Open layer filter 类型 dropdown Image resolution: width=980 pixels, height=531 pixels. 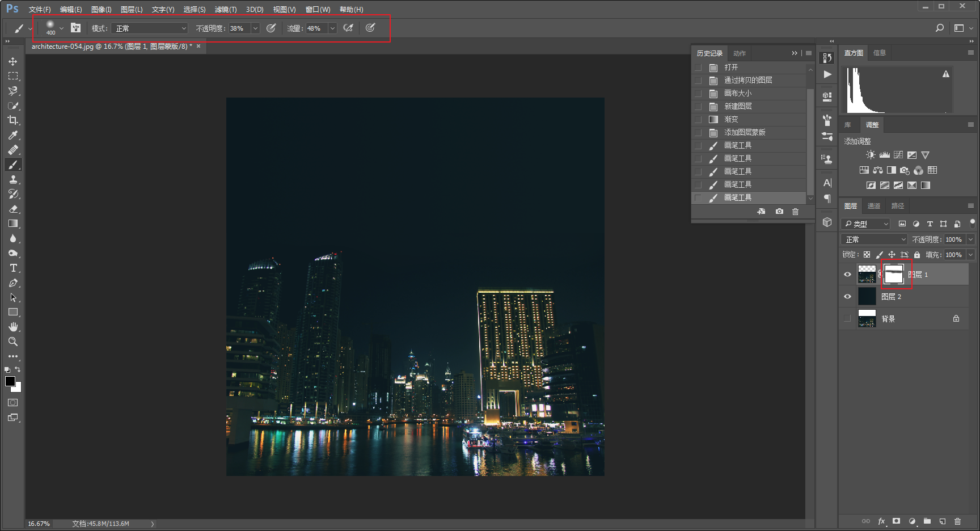click(x=866, y=224)
